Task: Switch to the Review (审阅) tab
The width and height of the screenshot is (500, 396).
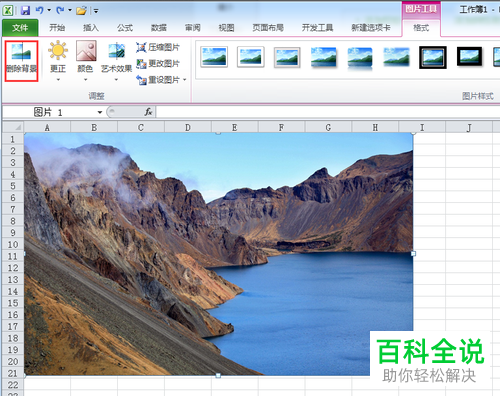Action: [193, 28]
